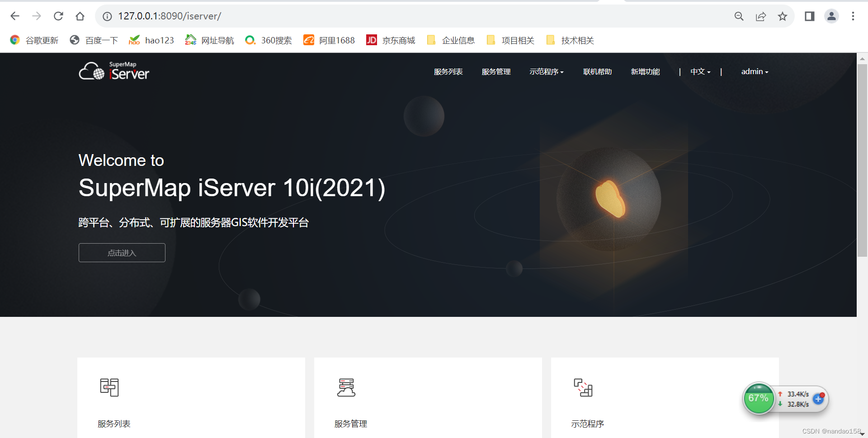Toggle the browser side panel
868x438 pixels.
[809, 16]
